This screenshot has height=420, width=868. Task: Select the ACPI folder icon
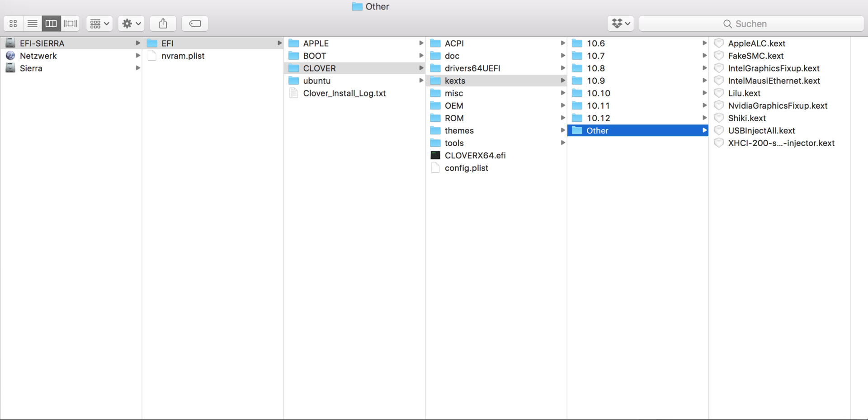click(435, 43)
